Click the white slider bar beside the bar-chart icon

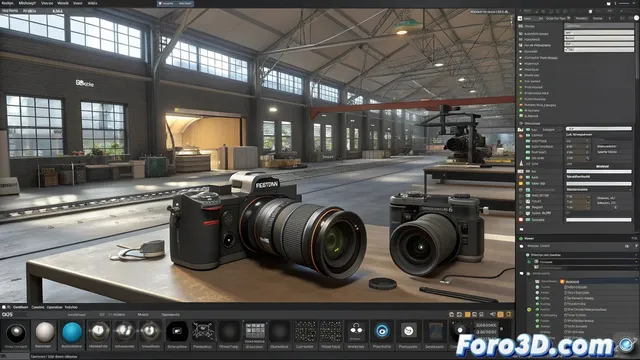pyautogui.click(x=599, y=129)
